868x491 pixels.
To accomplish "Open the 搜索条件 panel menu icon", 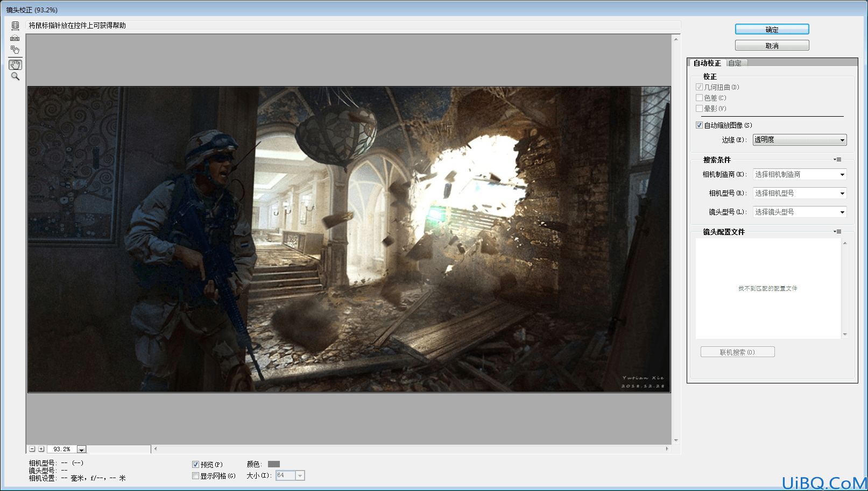I will click(x=837, y=160).
